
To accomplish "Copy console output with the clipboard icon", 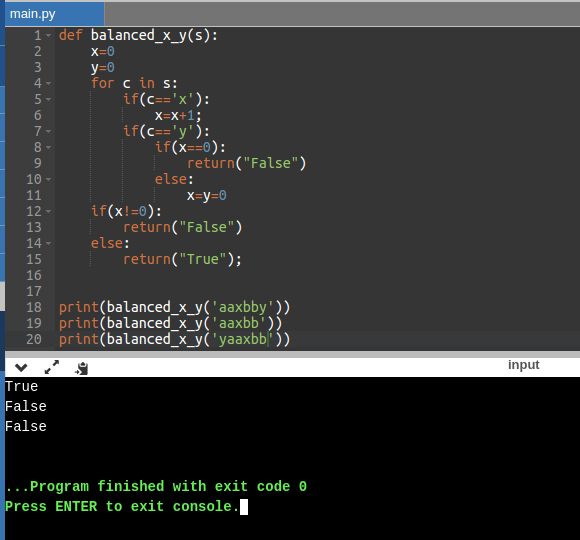I will (x=81, y=368).
